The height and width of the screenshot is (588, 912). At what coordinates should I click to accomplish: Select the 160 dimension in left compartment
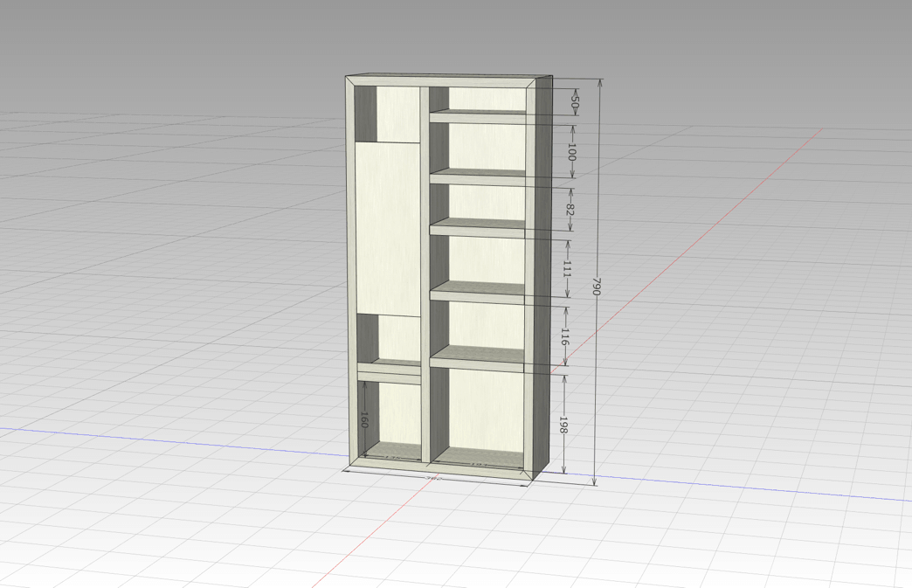click(364, 419)
